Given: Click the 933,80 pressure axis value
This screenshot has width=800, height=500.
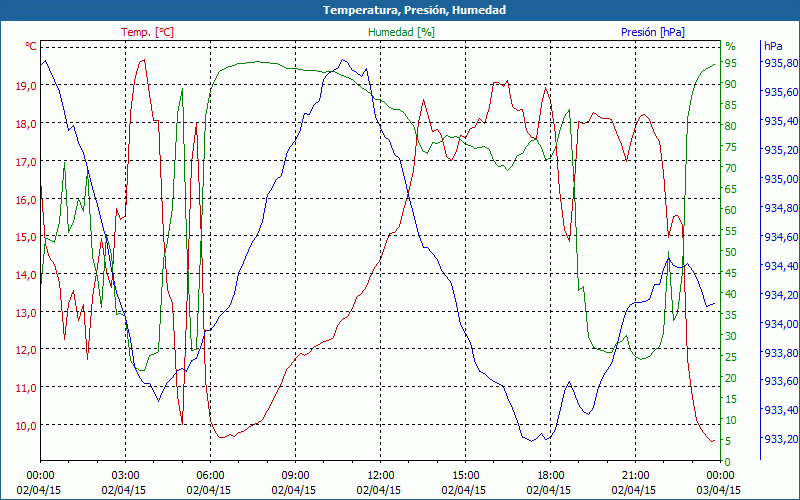Looking at the screenshot, I should point(780,353).
